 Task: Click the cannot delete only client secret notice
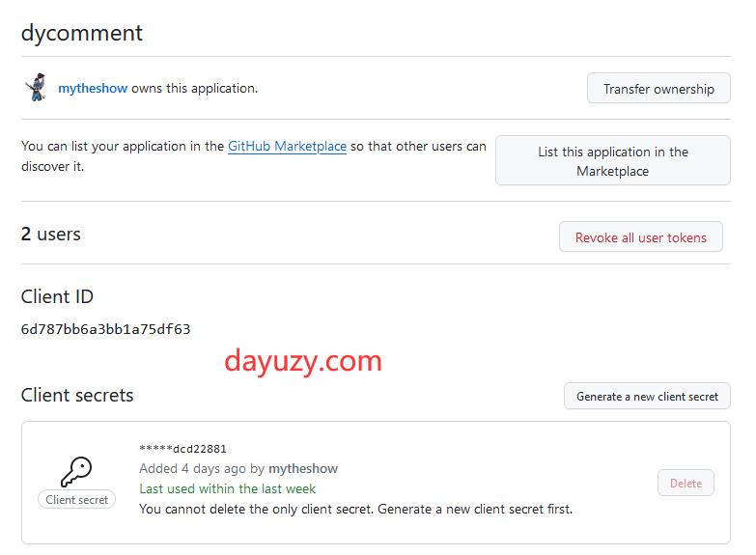click(355, 509)
